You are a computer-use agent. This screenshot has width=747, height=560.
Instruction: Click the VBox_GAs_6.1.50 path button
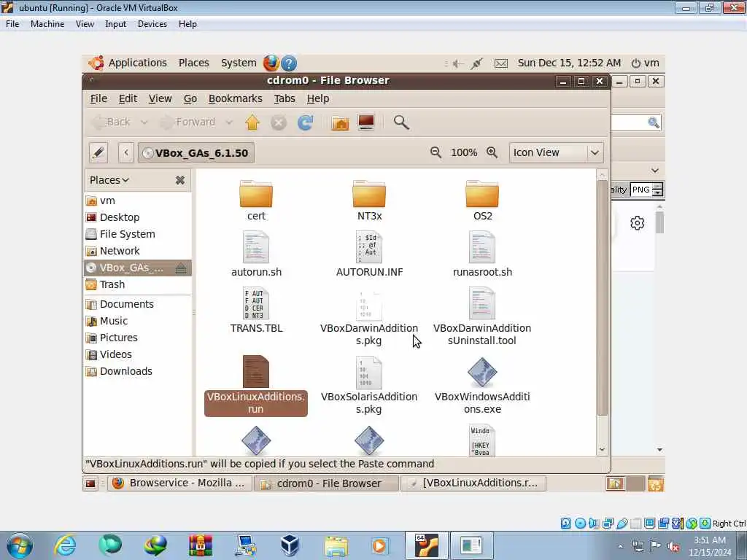196,153
